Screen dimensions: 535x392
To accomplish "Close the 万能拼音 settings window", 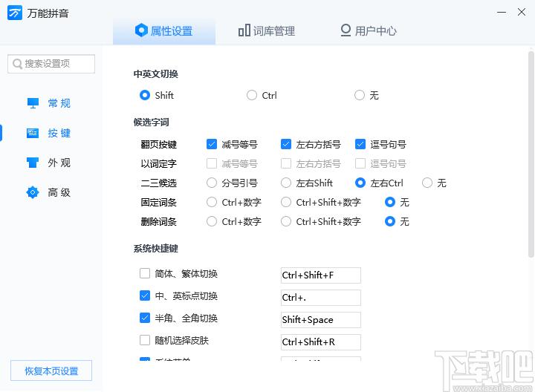I will (x=522, y=13).
